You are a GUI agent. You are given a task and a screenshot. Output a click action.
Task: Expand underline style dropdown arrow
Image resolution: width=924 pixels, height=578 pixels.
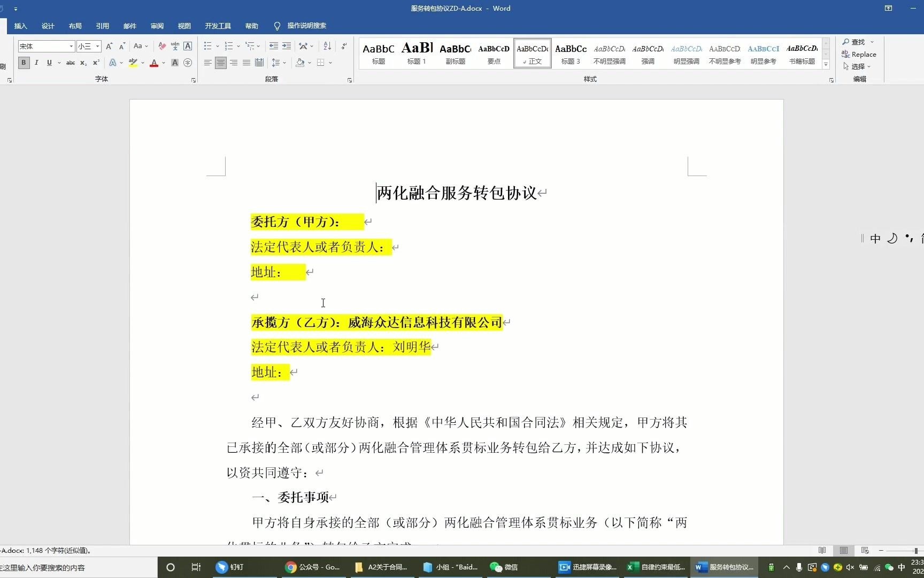[58, 63]
